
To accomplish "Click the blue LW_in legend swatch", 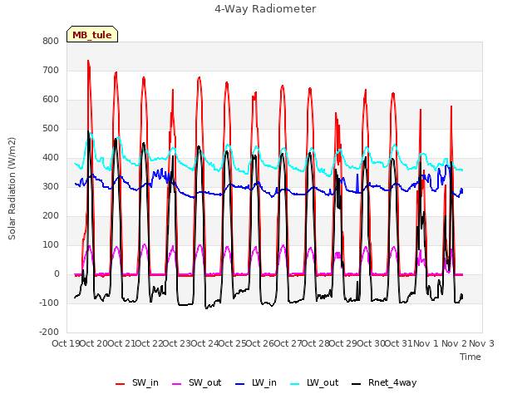I will point(239,384).
